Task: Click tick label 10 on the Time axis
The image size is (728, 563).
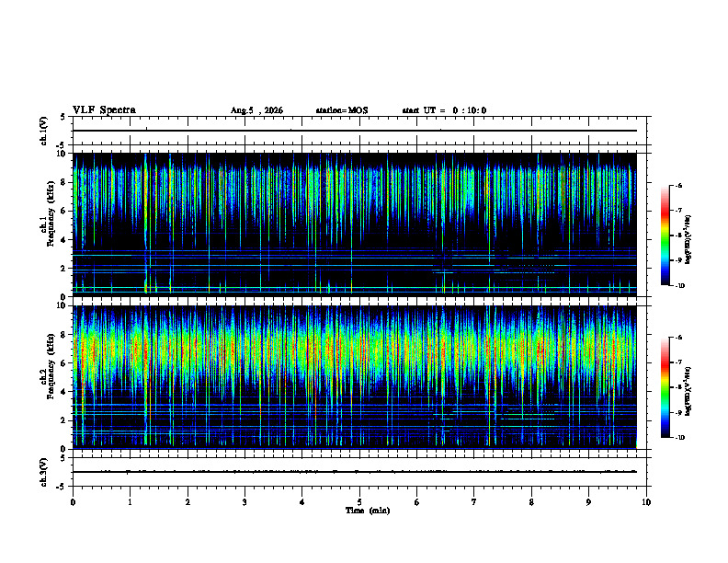Action: pyautogui.click(x=646, y=502)
